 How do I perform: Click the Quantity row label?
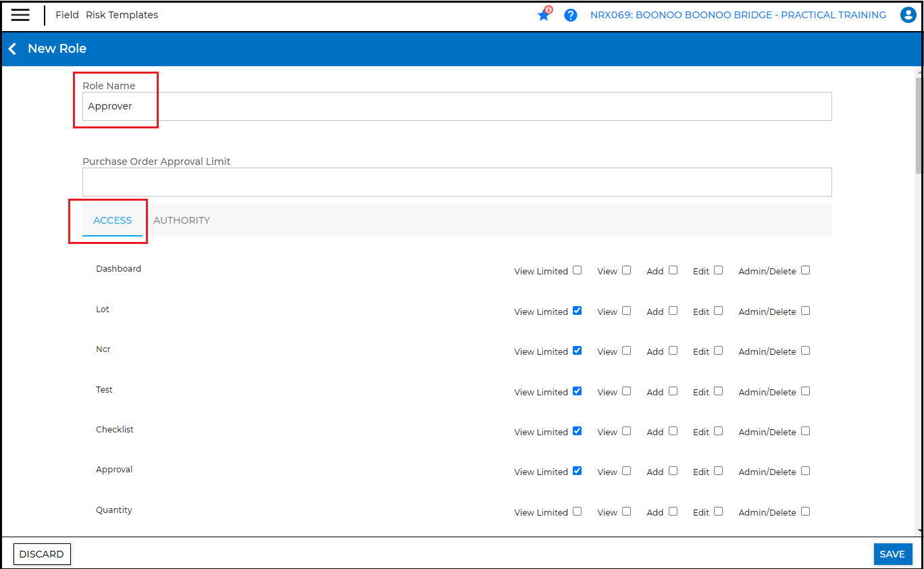pyautogui.click(x=114, y=510)
